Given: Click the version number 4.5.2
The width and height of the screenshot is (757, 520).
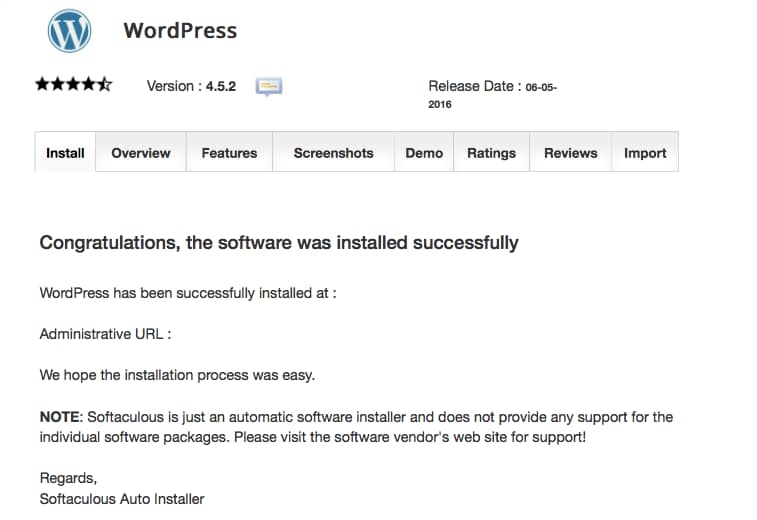Looking at the screenshot, I should (x=220, y=86).
